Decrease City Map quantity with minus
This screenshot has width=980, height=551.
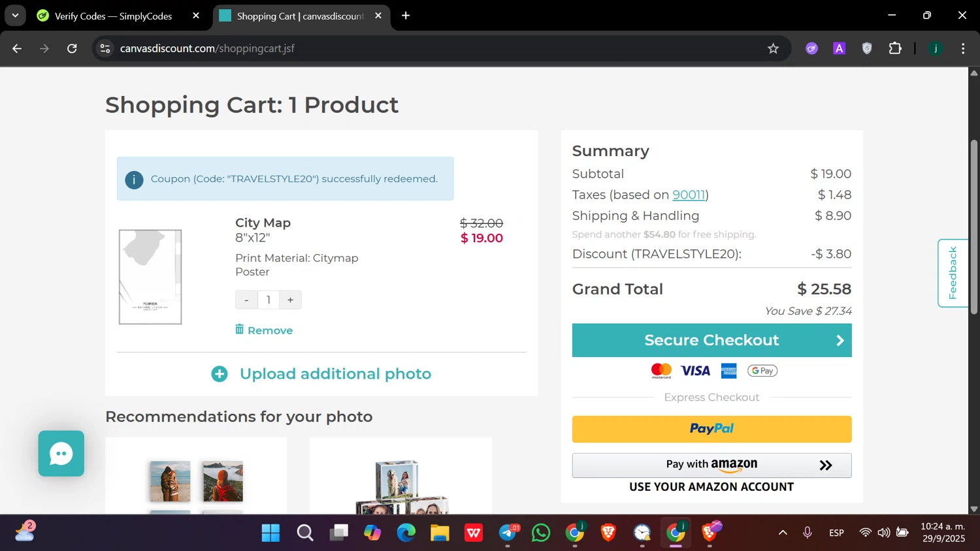246,300
